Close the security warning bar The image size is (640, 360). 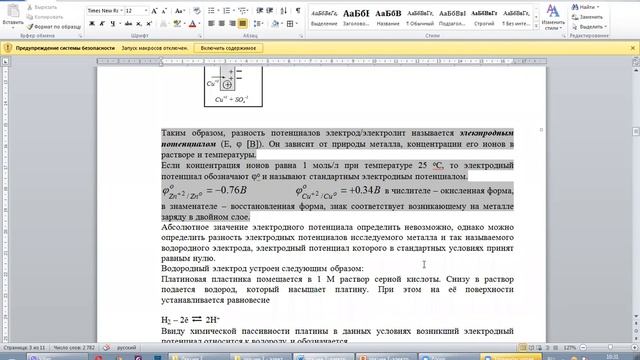coord(633,48)
